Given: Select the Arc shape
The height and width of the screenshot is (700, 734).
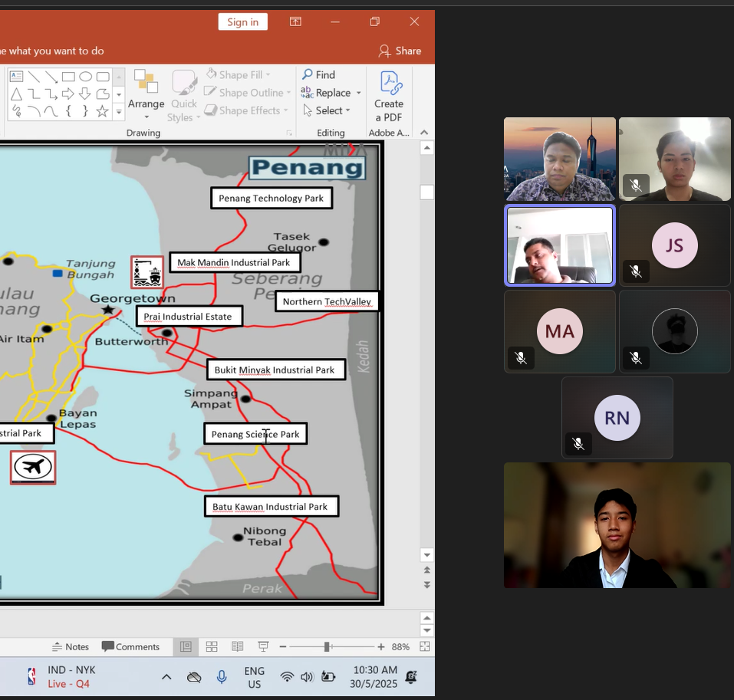Looking at the screenshot, I should tap(34, 111).
